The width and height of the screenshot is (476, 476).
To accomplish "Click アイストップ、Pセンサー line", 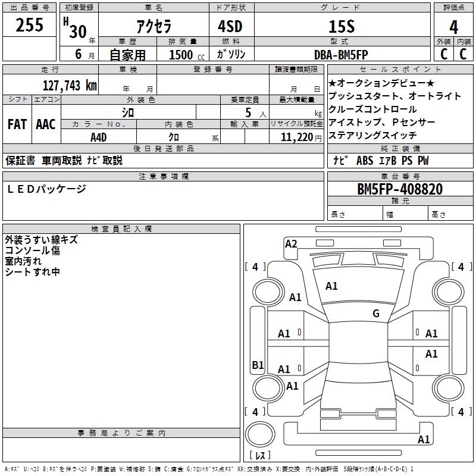I will pyautogui.click(x=381, y=122).
